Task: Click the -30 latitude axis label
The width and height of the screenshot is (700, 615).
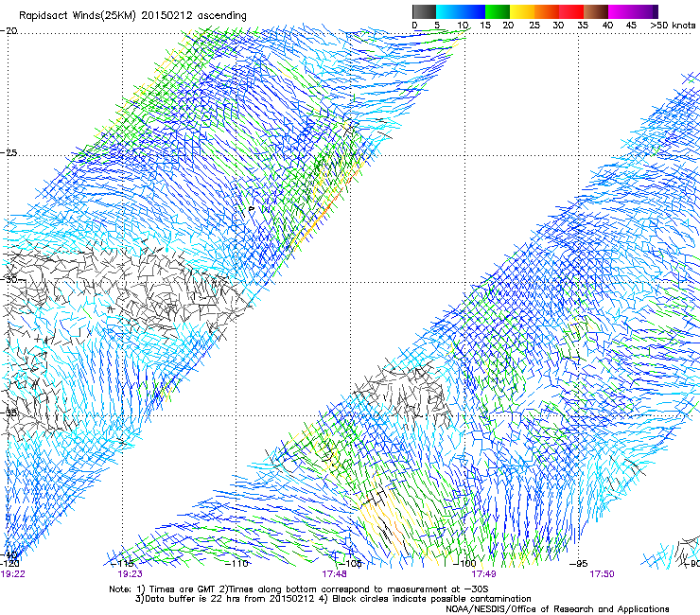Action: point(9,279)
